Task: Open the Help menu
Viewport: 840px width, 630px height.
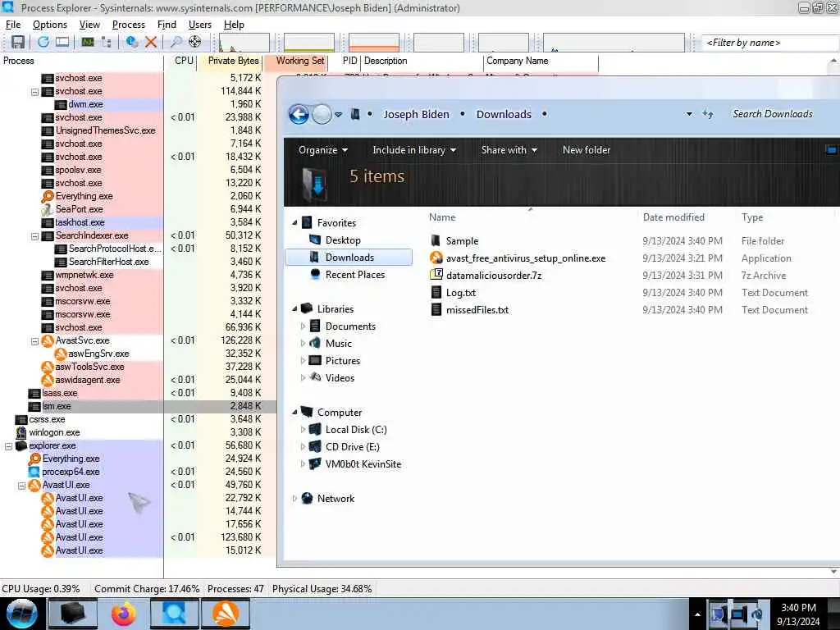Action: coord(234,25)
